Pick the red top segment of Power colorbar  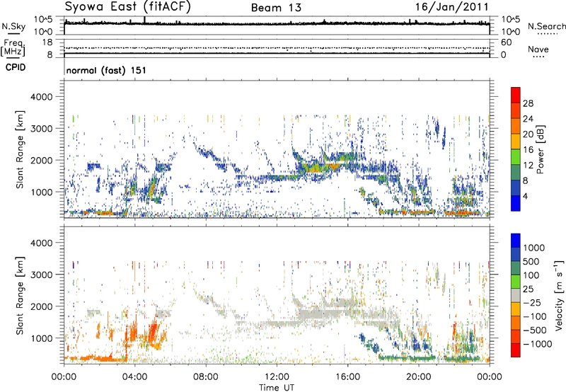[516, 96]
